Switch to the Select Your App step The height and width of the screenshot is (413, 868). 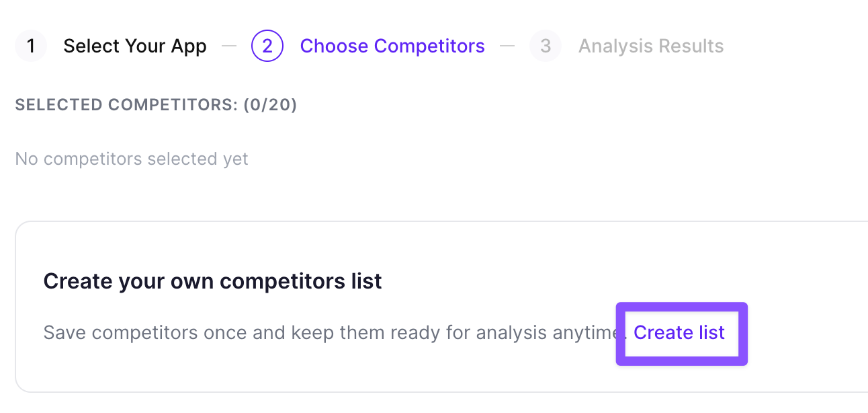click(134, 46)
